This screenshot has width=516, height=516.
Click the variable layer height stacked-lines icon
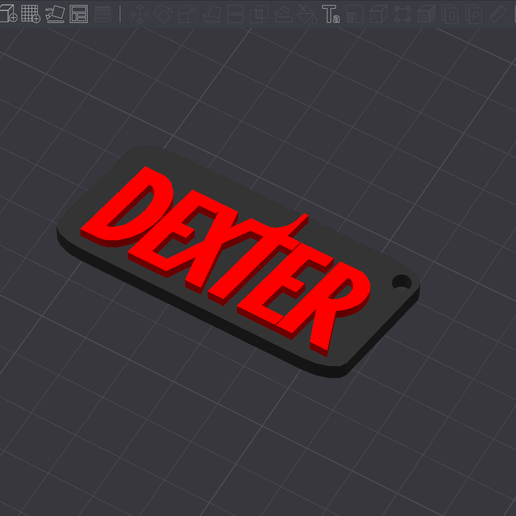pyautogui.click(x=103, y=14)
